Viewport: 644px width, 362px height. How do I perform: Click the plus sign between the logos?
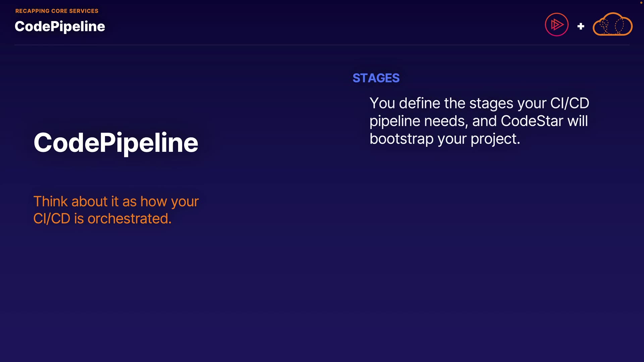tap(581, 26)
